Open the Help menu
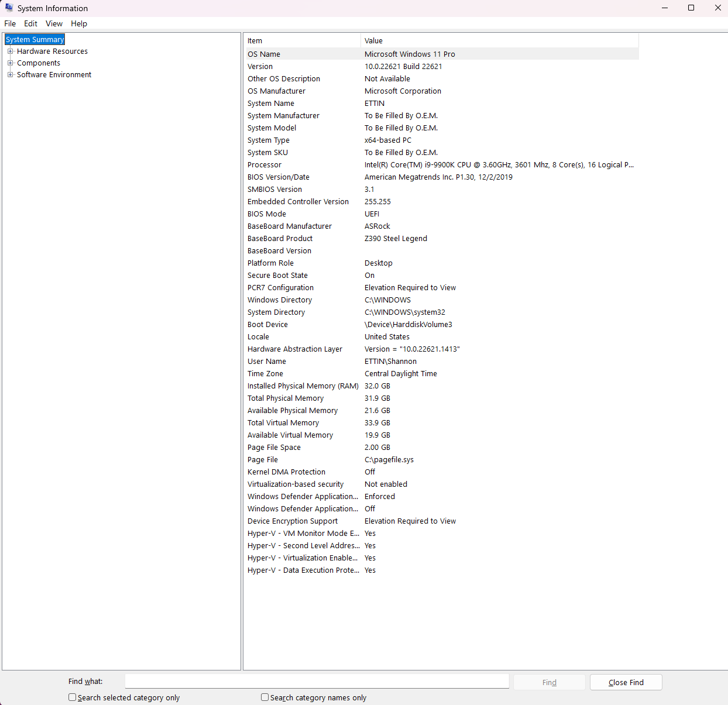Screen dimensions: 728x705 coord(78,23)
